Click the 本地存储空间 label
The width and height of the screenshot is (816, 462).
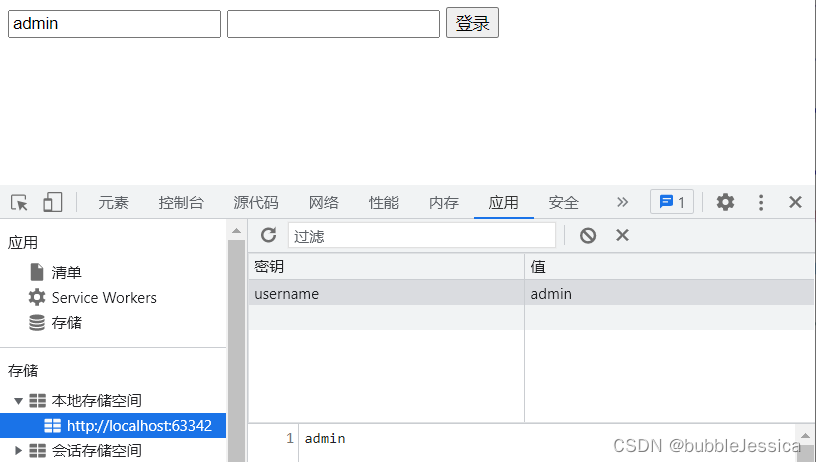(x=97, y=401)
